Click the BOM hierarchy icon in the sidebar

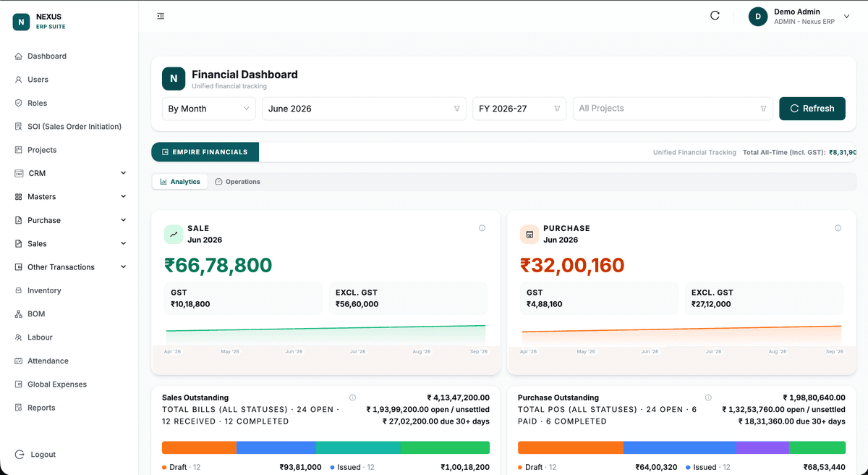pos(19,314)
